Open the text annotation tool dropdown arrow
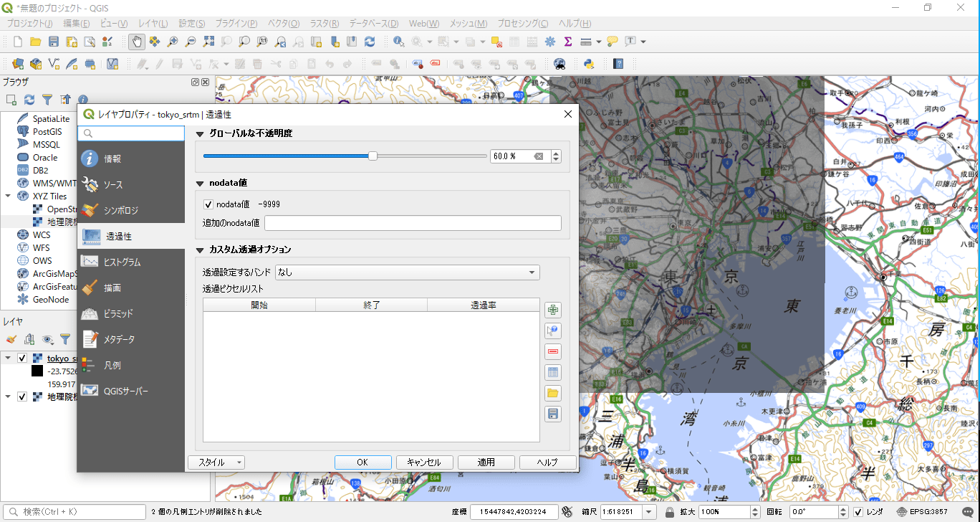Viewport: 980px width, 522px height. pos(643,42)
